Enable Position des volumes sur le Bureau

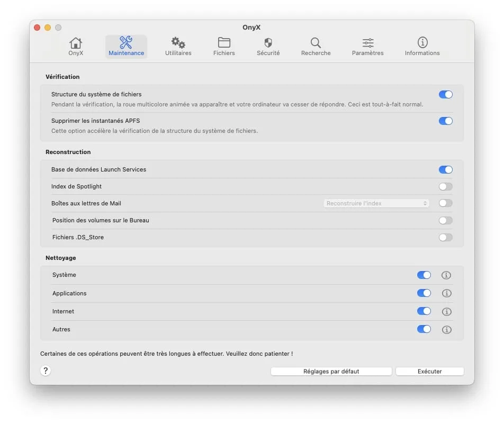click(x=445, y=220)
